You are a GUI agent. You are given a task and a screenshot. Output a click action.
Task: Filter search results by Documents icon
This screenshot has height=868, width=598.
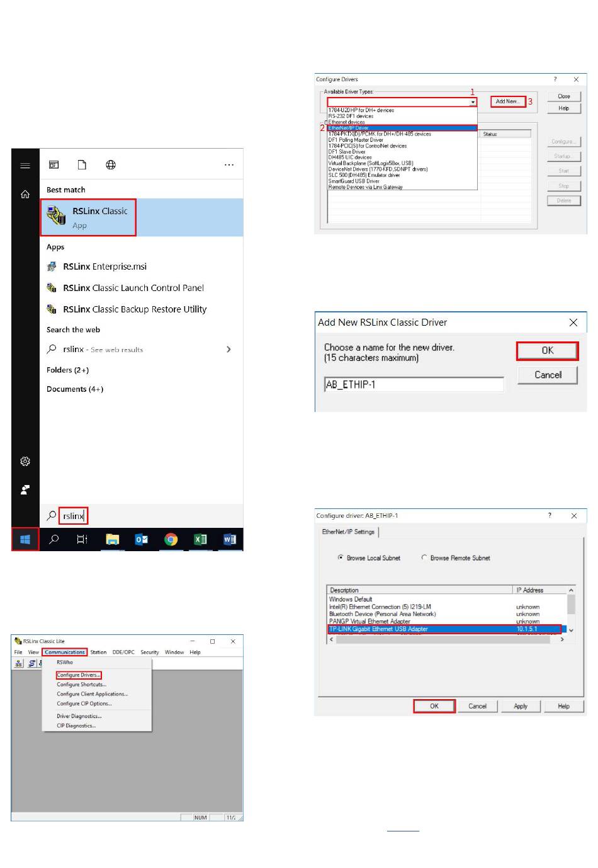click(x=82, y=165)
